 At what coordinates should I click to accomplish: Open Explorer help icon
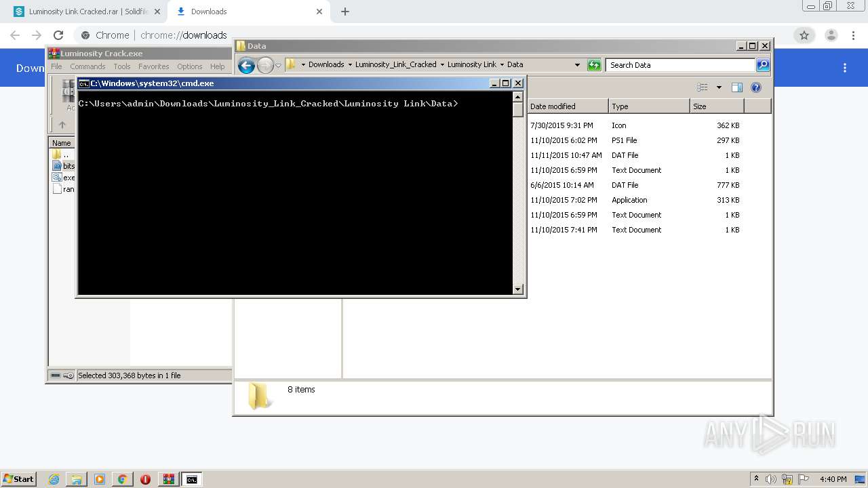(756, 87)
